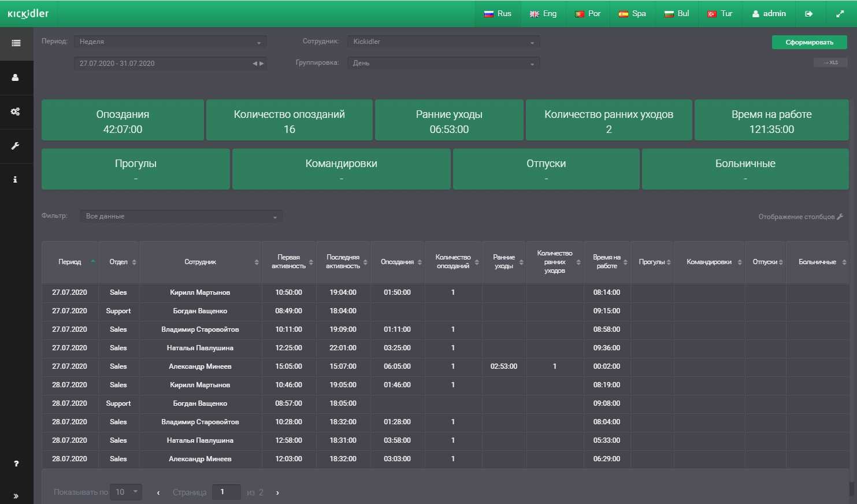Open the Фильтр dropdown showing Все данные

[x=181, y=216]
